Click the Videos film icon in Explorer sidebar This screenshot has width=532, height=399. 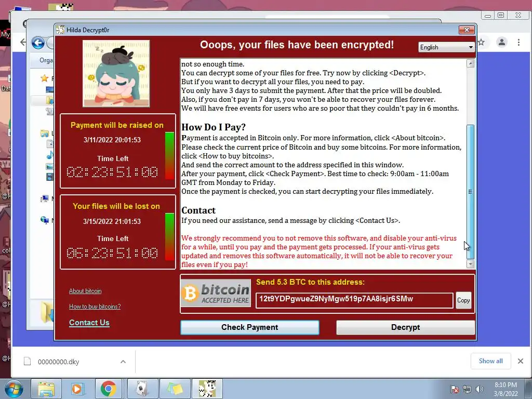click(49, 177)
